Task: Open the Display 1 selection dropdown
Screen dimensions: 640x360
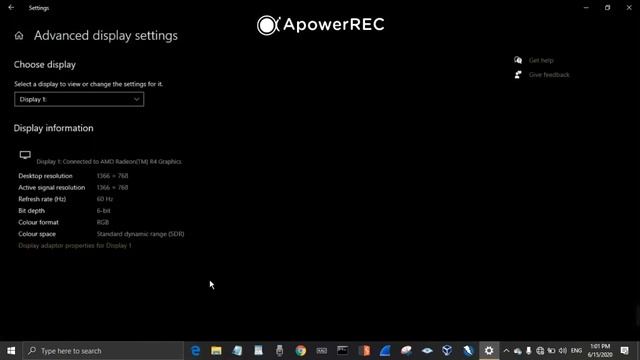Action: tap(79, 99)
